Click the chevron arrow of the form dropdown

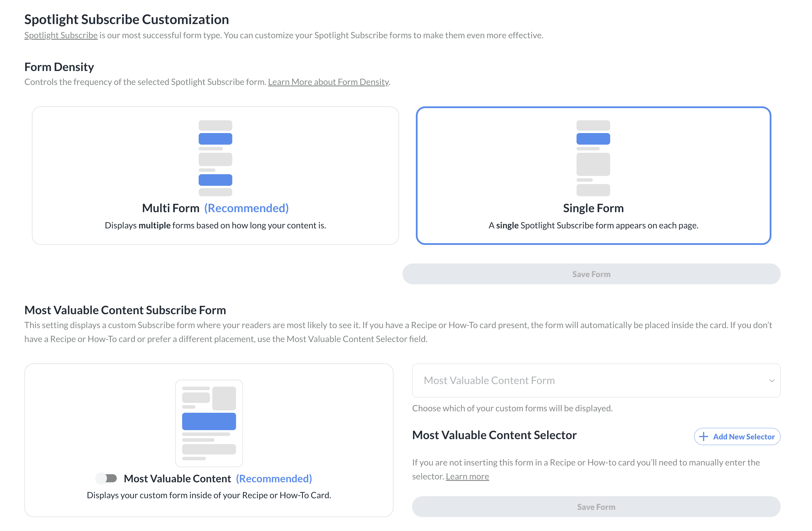coord(771,381)
